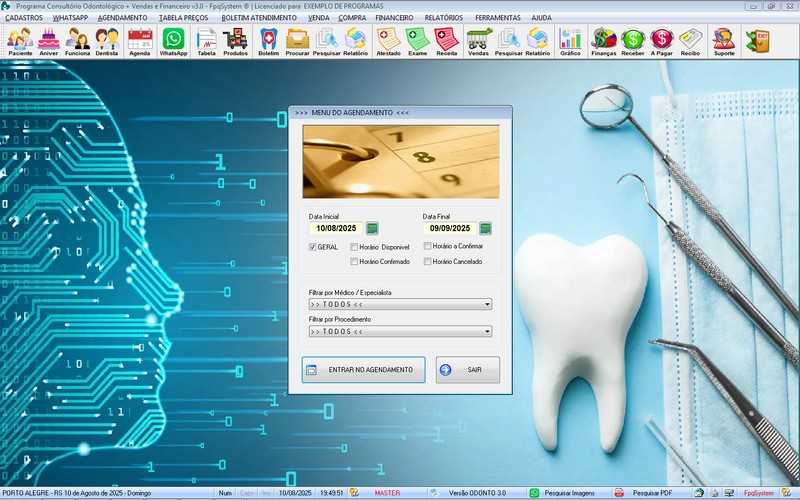
Task: Enable the Horário Confirmado checkbox
Action: [354, 262]
